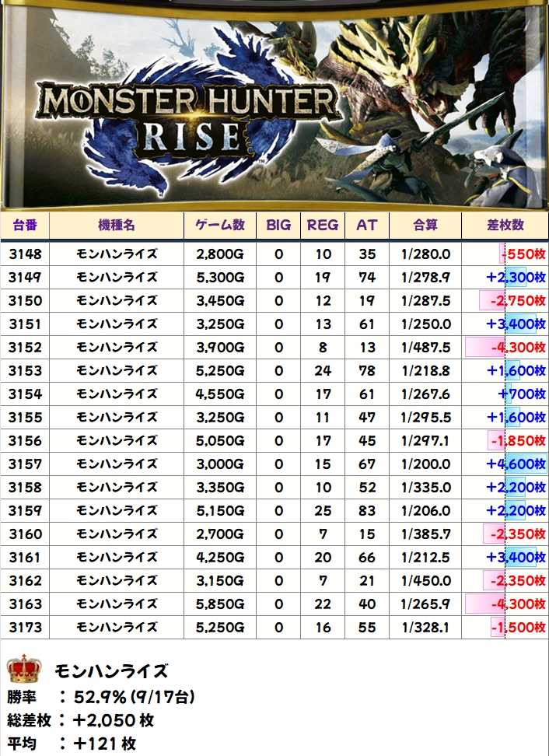The height and width of the screenshot is (756, 549).
Task: Select the AT column header
Action: pos(367,225)
